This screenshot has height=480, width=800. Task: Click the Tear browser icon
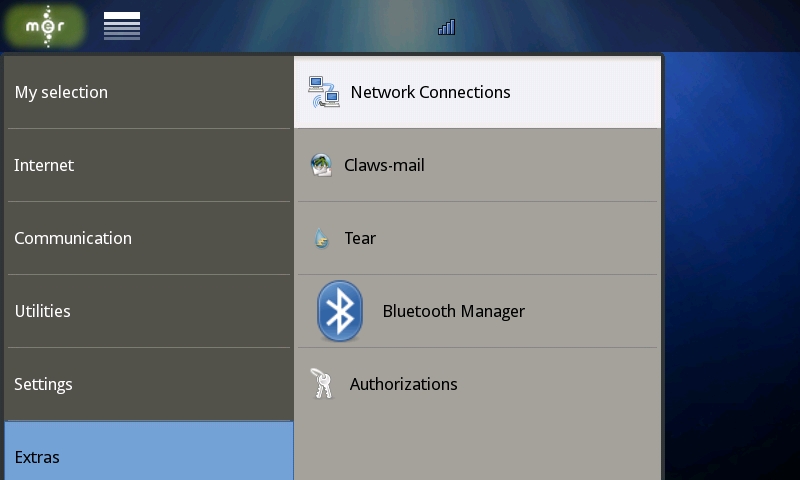(321, 239)
